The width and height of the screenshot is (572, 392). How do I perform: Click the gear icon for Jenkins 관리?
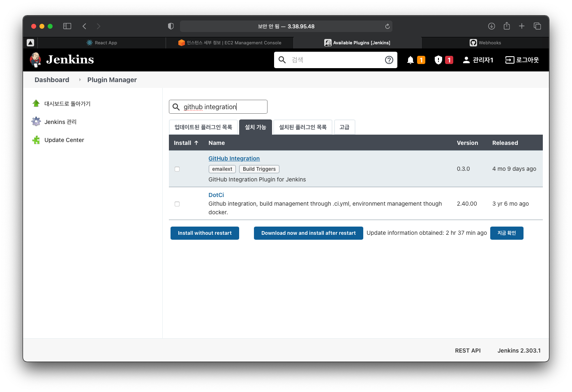coord(36,121)
